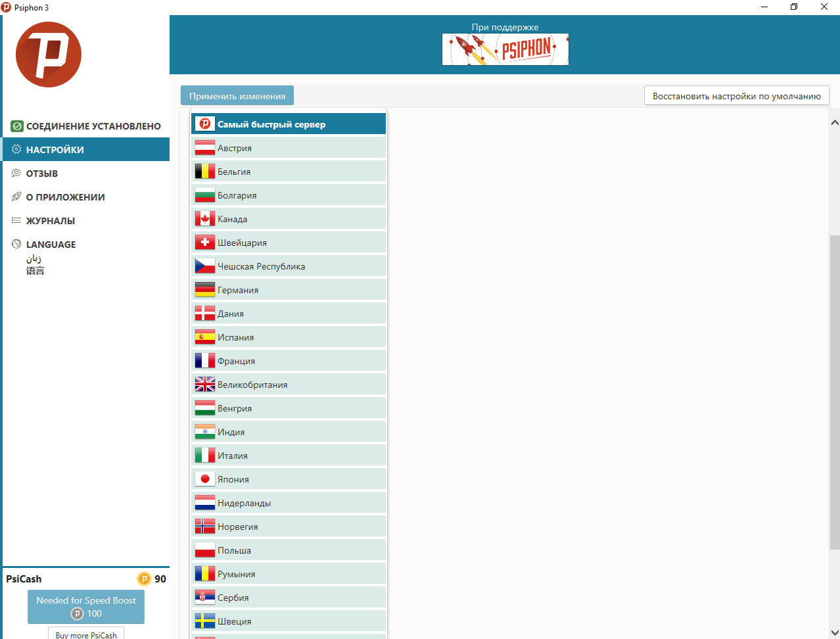Click the connection established checkmark icon
This screenshot has height=639, width=840.
coord(17,126)
